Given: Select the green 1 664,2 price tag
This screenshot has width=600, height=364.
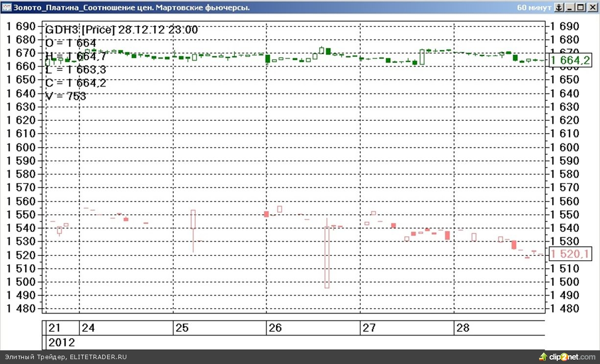Looking at the screenshot, I should click(571, 61).
